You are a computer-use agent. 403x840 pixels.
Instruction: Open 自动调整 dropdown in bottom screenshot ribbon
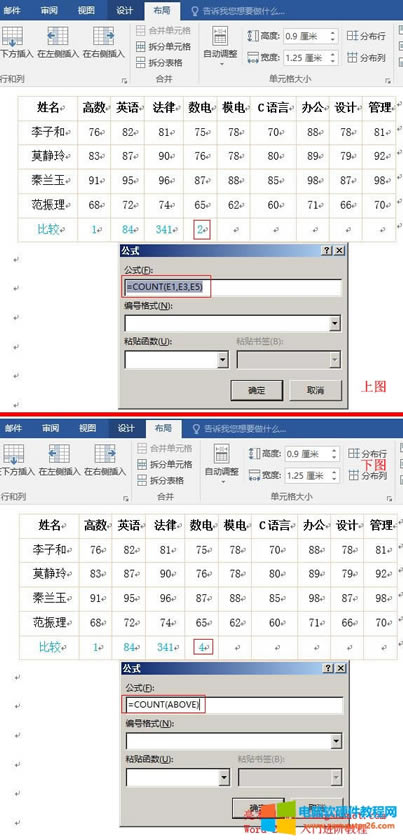click(222, 464)
